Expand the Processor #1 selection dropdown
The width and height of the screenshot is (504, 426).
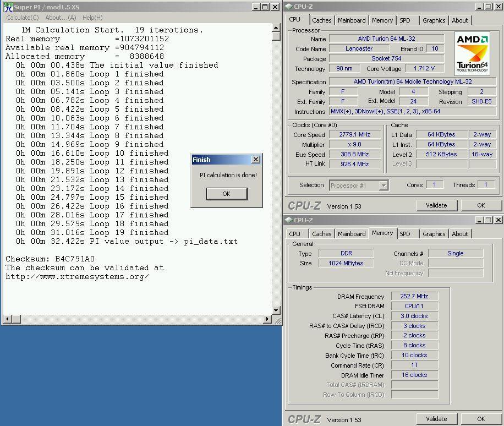coord(384,185)
